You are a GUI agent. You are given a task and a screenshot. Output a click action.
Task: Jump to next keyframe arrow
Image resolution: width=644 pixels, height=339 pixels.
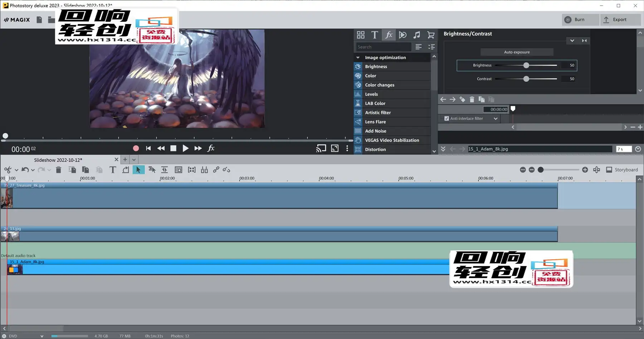[453, 100]
